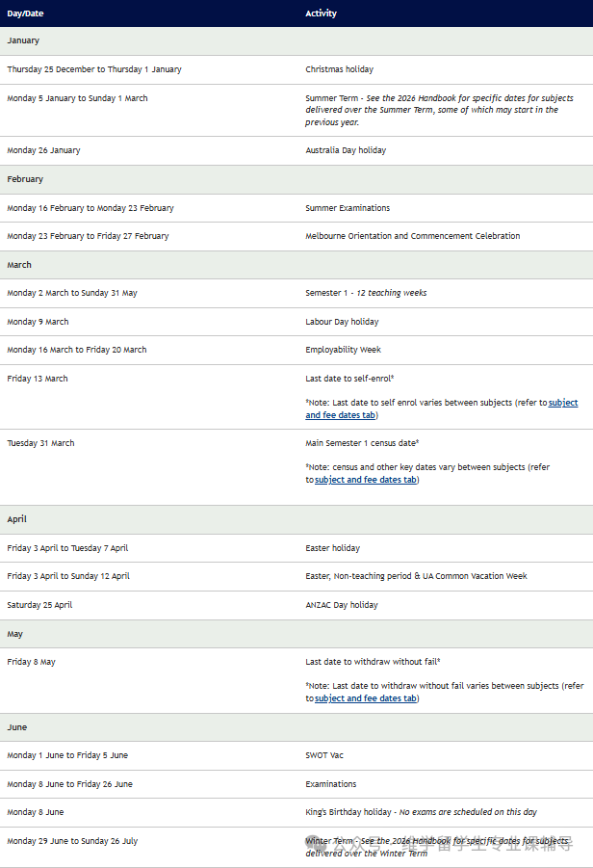Select the February month heading

click(x=25, y=179)
